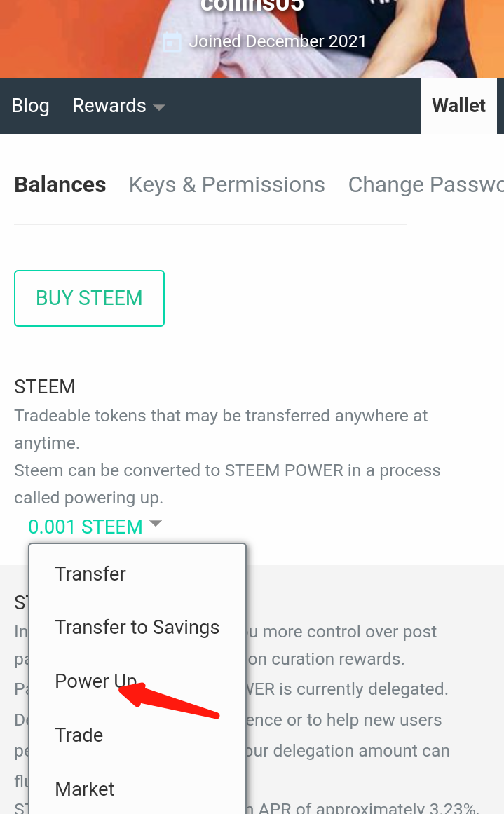Click the calendar icon beside join date
This screenshot has width=504, height=814.
[172, 42]
